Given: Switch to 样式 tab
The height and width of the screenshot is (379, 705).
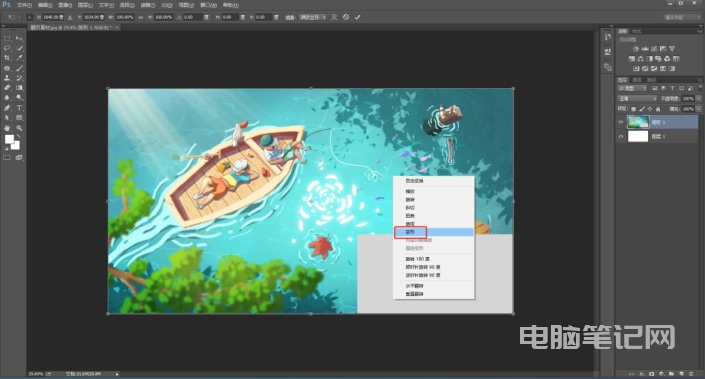Looking at the screenshot, I should pos(637,31).
